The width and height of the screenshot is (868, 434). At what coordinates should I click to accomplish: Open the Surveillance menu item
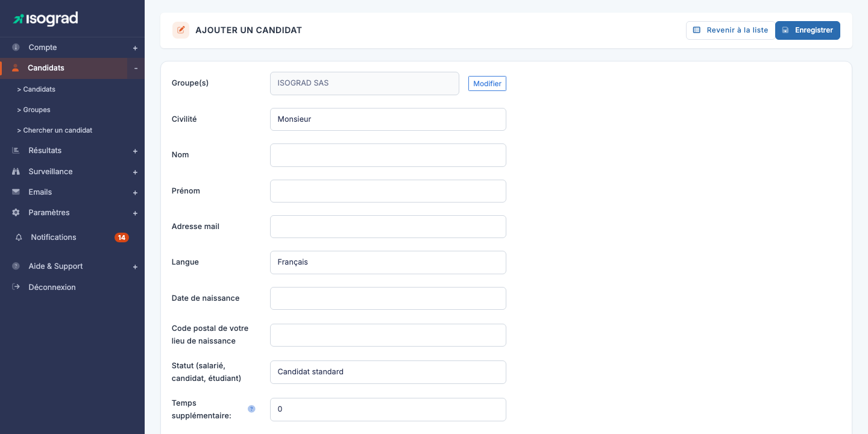(x=51, y=171)
